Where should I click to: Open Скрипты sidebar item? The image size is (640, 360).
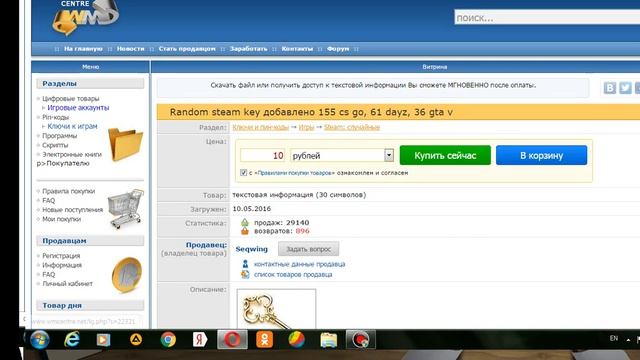[x=55, y=145]
